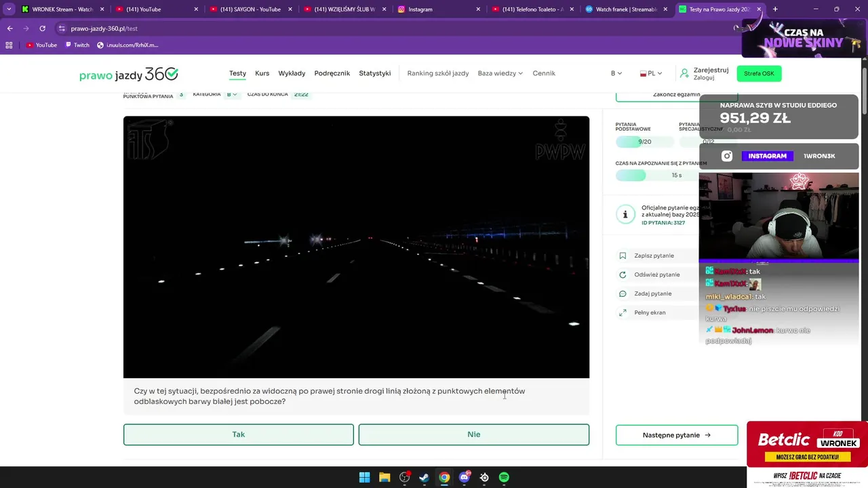Viewport: 868px width, 488px height.
Task: Expand Baza wiedzy menu
Action: pyautogui.click(x=500, y=73)
